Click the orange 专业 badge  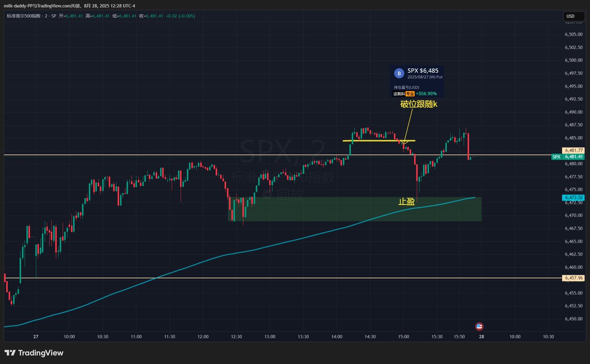click(x=410, y=93)
